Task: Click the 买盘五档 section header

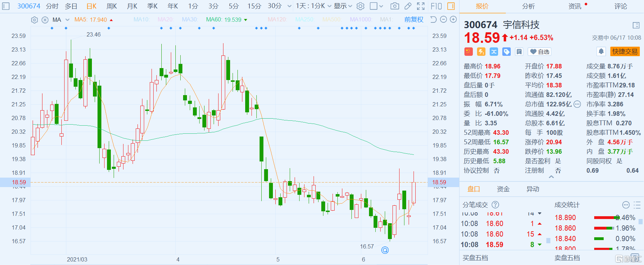Action: point(475,258)
